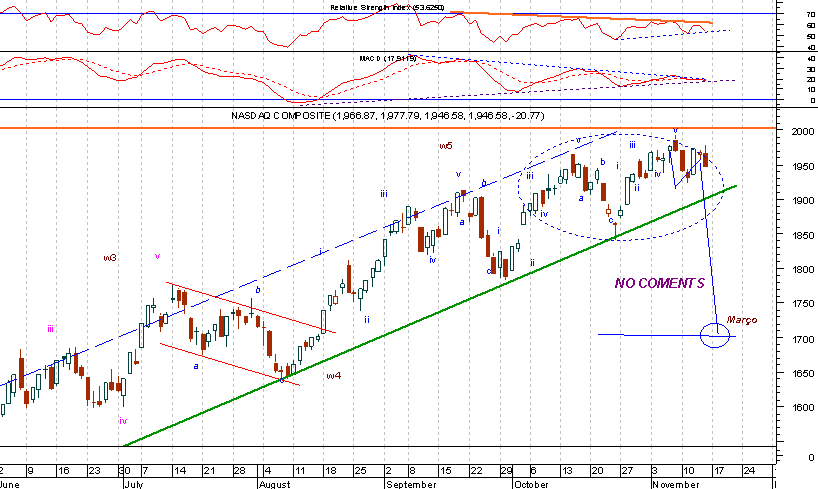
Task: Click the 1600 price axis label
Action: pyautogui.click(x=802, y=407)
